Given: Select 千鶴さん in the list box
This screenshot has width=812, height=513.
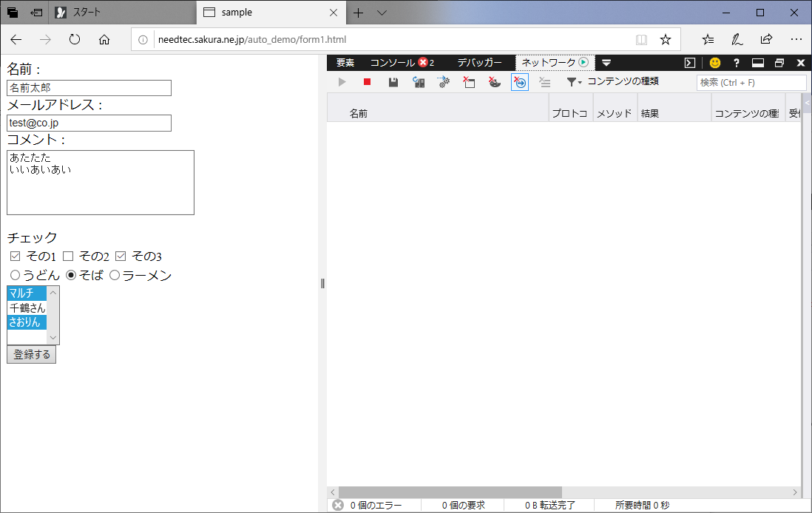Looking at the screenshot, I should pos(27,308).
